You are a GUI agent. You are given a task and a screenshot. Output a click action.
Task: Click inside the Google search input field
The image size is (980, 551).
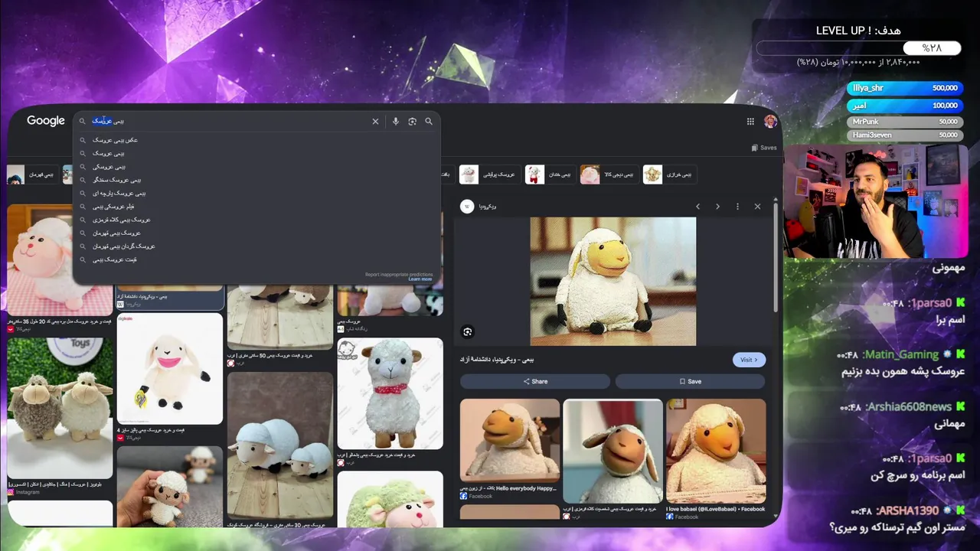228,121
